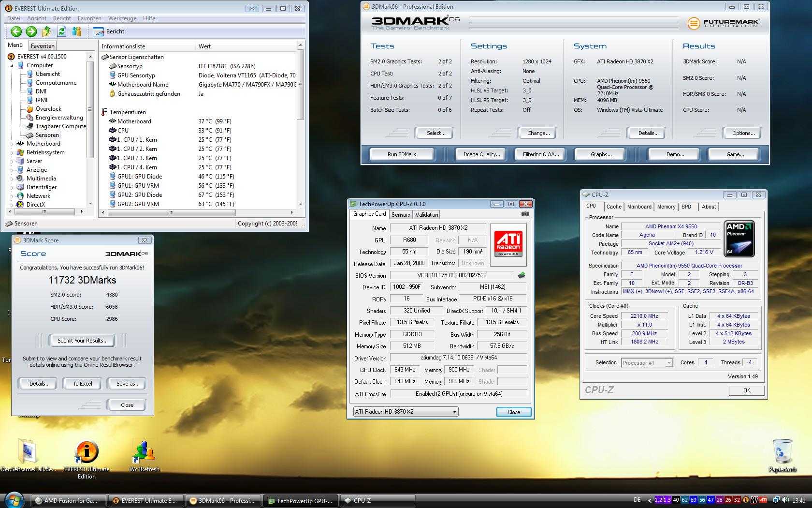Click Submit Your Results button
The width and height of the screenshot is (812, 508).
tap(82, 341)
